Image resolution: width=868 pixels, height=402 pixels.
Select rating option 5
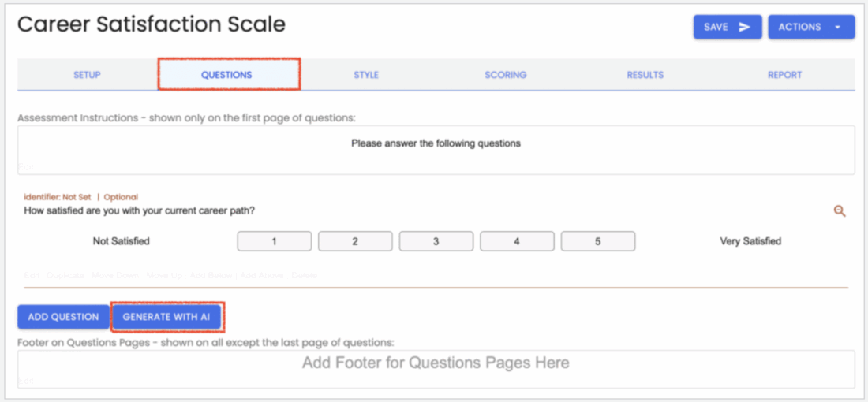[597, 241]
